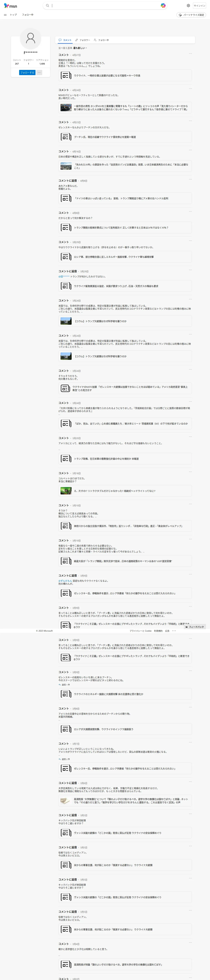Click news icon beside ウクライナ鉱物資源巡る協定 article
The height and width of the screenshot is (980, 210).
(66, 286)
